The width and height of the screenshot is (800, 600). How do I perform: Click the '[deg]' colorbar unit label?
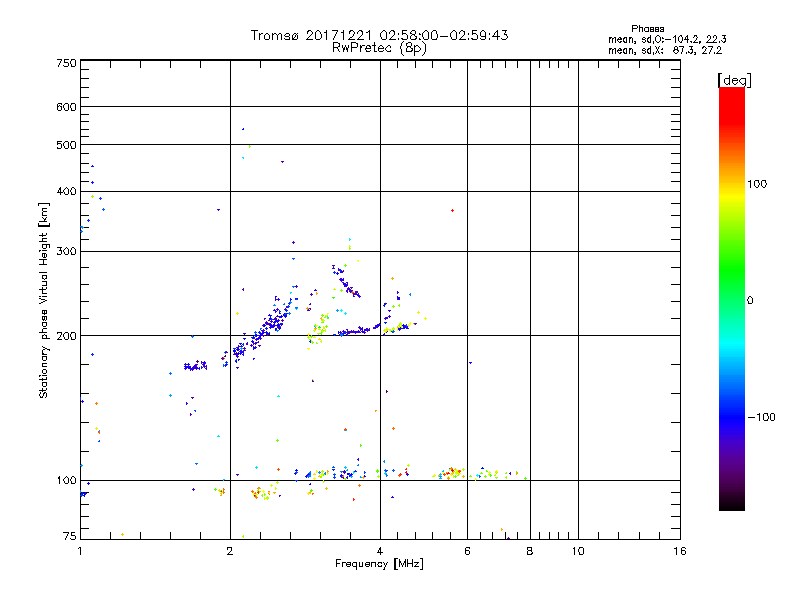pyautogui.click(x=734, y=81)
